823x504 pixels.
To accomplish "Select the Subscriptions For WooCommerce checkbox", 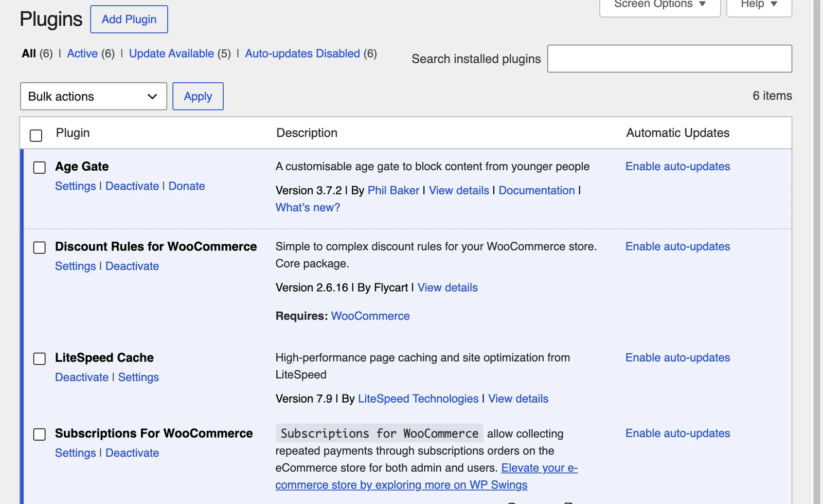I will 40,434.
